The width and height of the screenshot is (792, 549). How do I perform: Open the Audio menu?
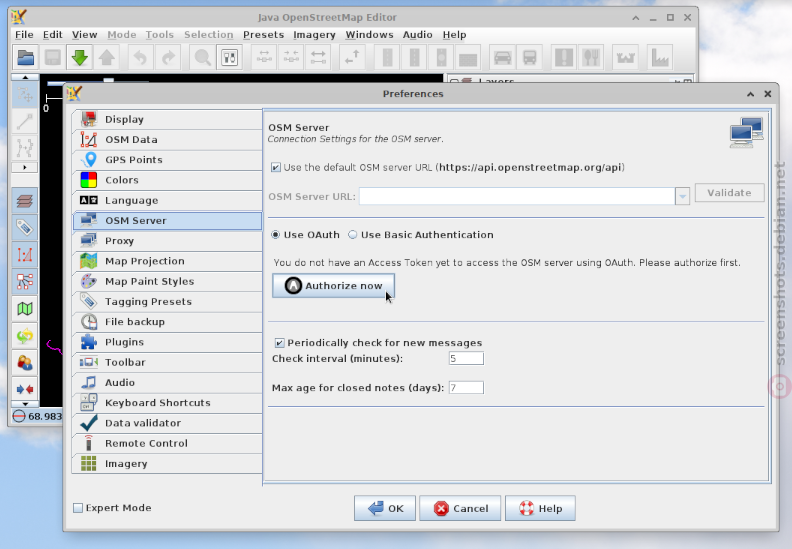[x=417, y=35]
